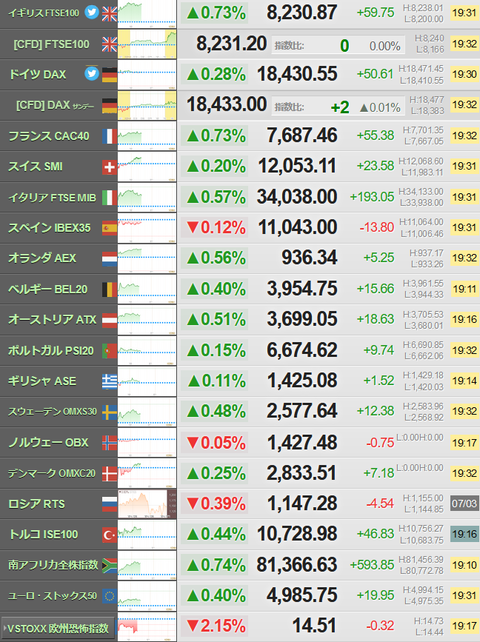Open the デンマーク OMXC20 mini chart
The image size is (480, 642).
point(147,473)
